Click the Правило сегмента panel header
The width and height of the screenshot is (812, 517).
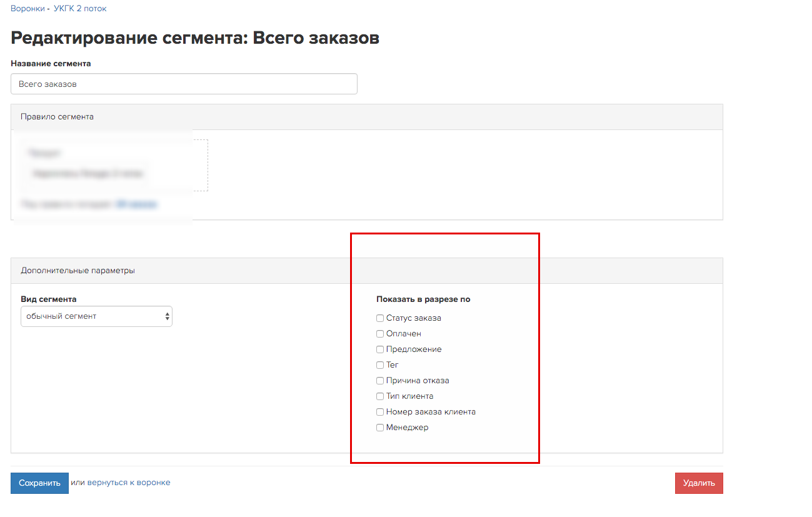tap(367, 117)
